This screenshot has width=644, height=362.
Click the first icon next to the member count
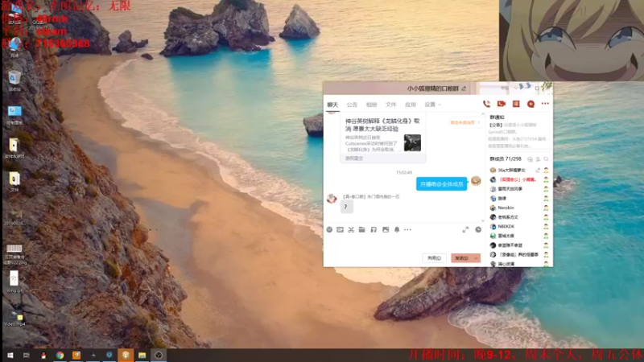530,159
